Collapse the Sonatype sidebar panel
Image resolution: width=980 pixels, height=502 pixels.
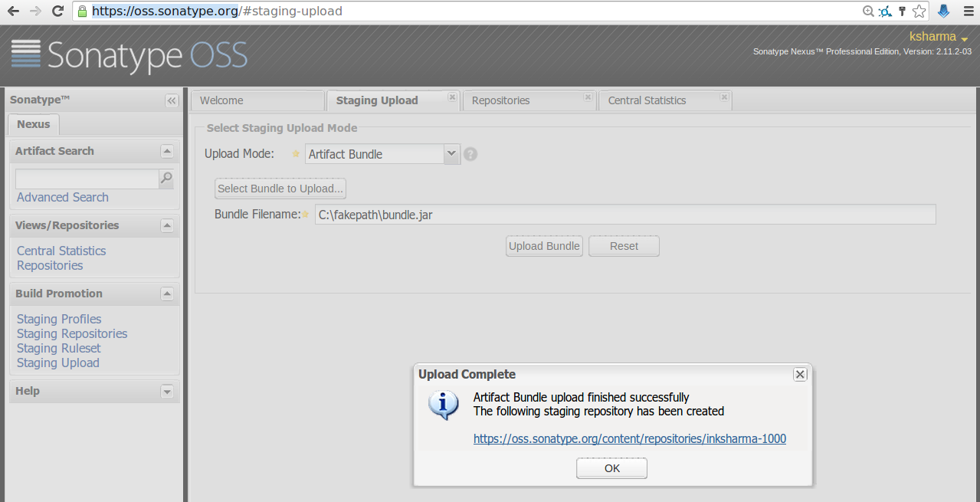172,100
